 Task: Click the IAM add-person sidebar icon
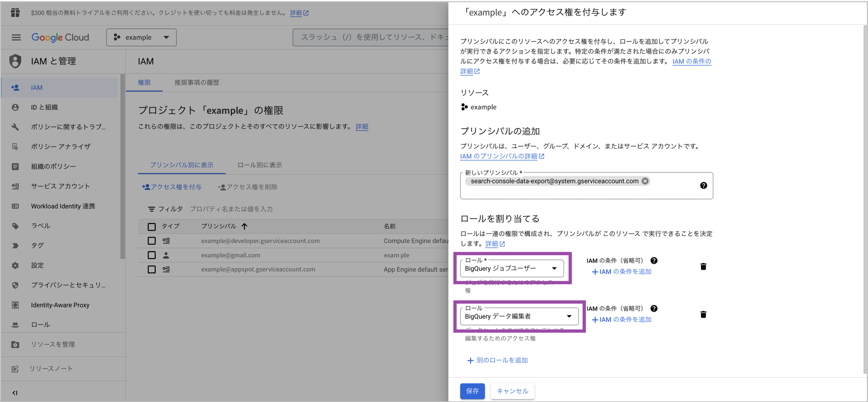coord(15,87)
